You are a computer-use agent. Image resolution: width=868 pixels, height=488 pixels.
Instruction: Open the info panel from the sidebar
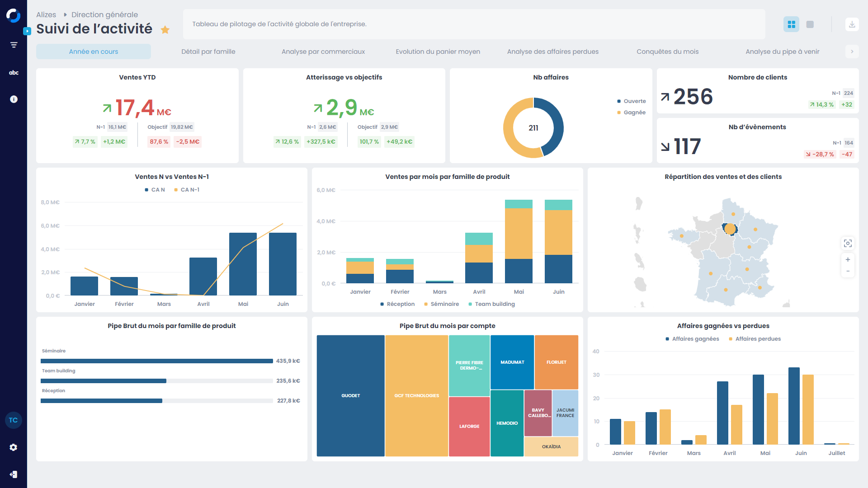14,99
